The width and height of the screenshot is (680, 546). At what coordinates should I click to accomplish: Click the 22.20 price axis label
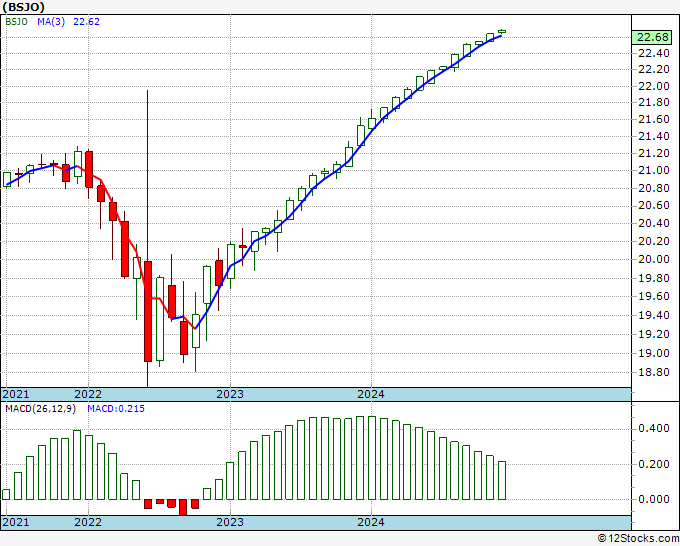tap(654, 69)
